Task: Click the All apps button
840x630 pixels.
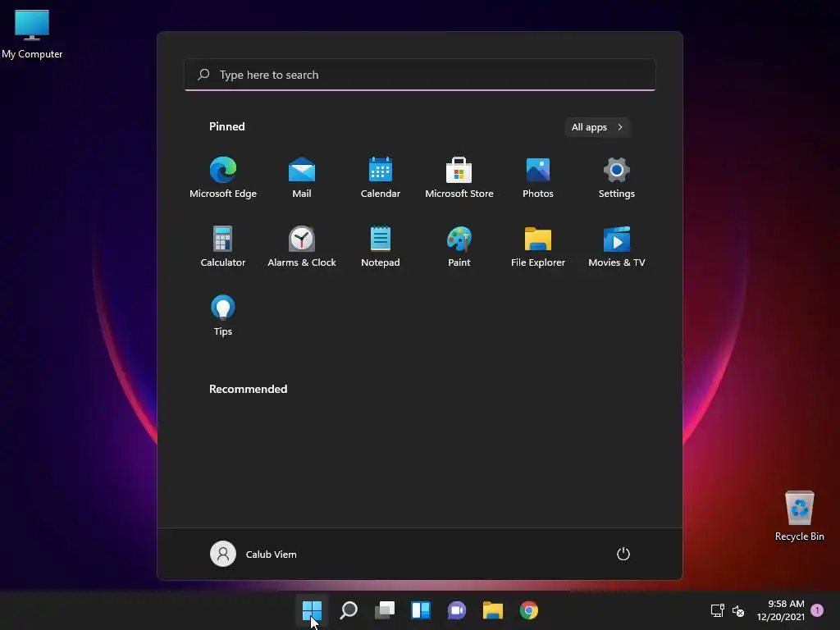Action: [x=597, y=127]
